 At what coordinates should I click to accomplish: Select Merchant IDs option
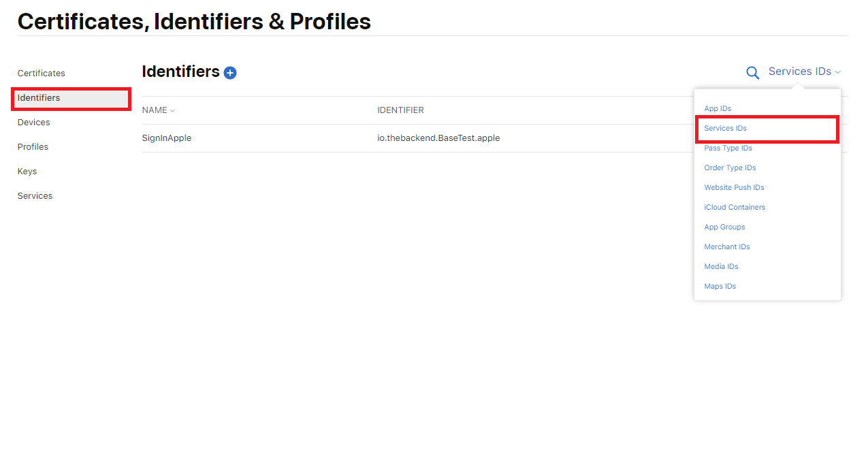[727, 247]
